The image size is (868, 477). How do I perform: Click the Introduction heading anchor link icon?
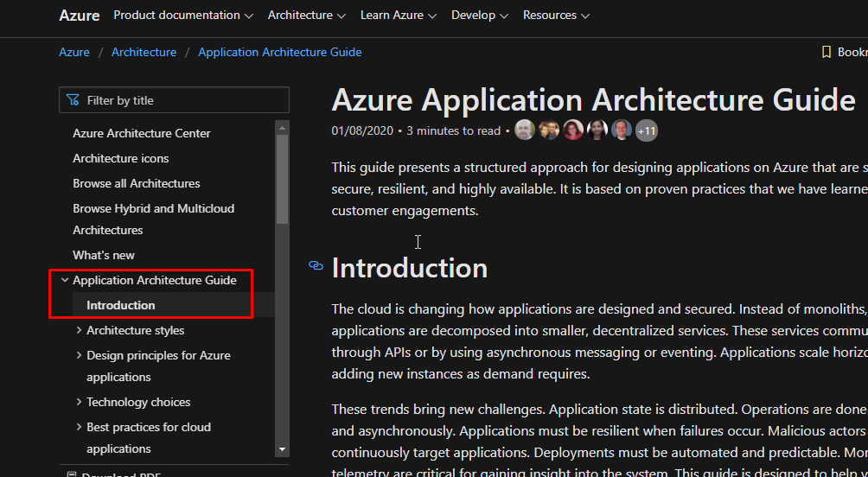pos(316,266)
